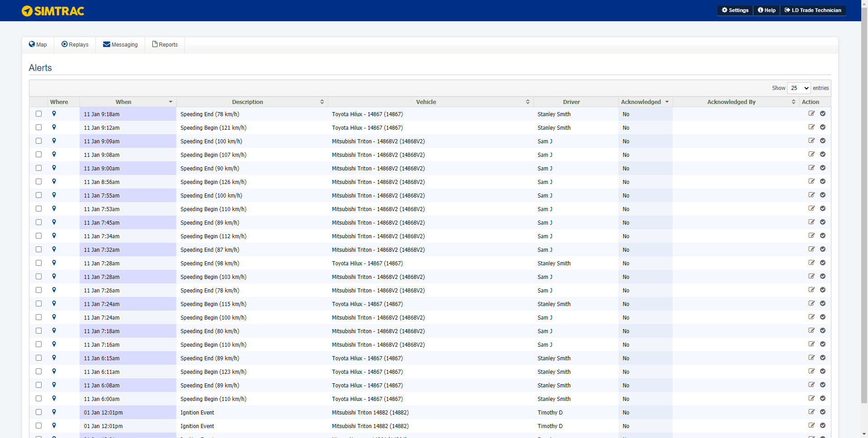Edit the 11 Jan 7:55am alert
868x438 pixels.
811,195
